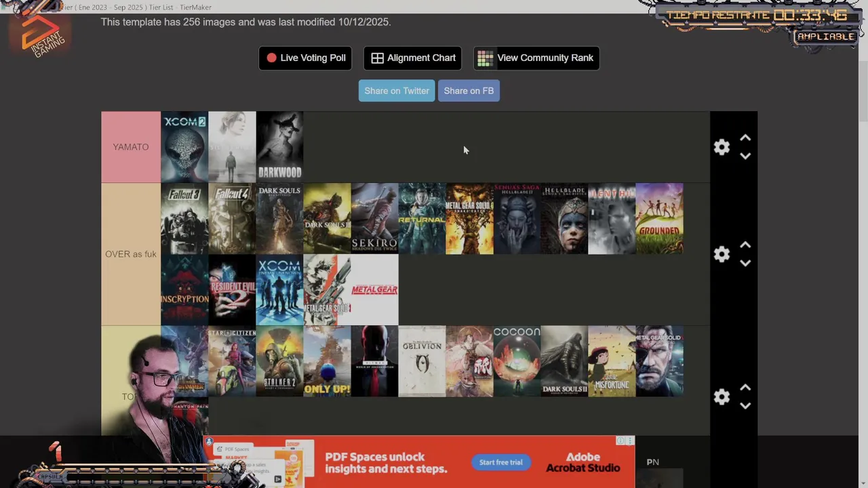Select the Hitman cover
Screen dimensions: 868x488
click(374, 361)
